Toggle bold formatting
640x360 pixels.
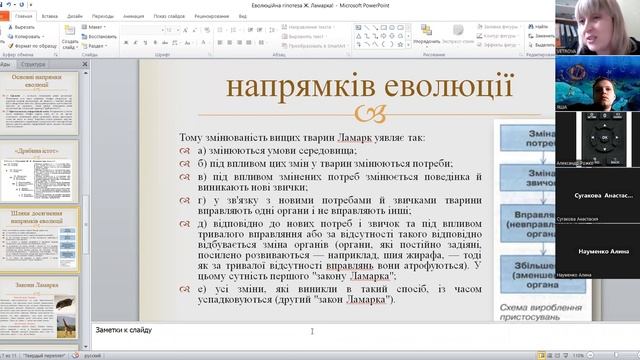click(x=126, y=43)
